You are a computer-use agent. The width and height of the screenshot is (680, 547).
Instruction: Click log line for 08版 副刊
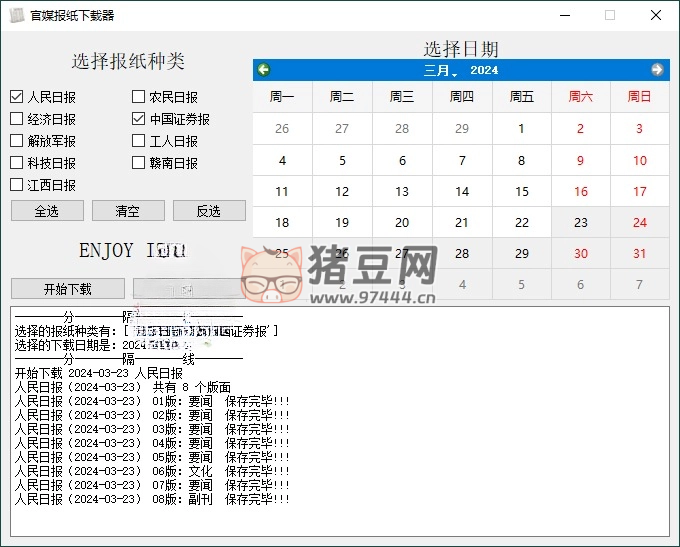(x=152, y=499)
